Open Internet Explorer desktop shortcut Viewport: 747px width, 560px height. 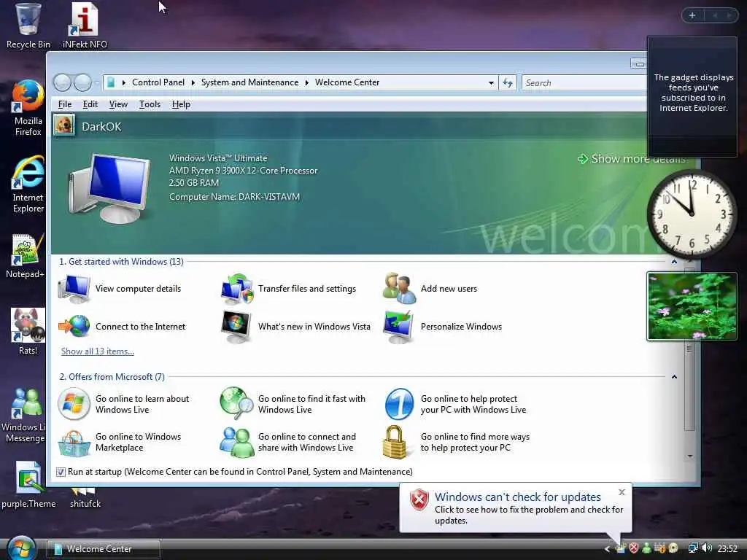pos(28,184)
